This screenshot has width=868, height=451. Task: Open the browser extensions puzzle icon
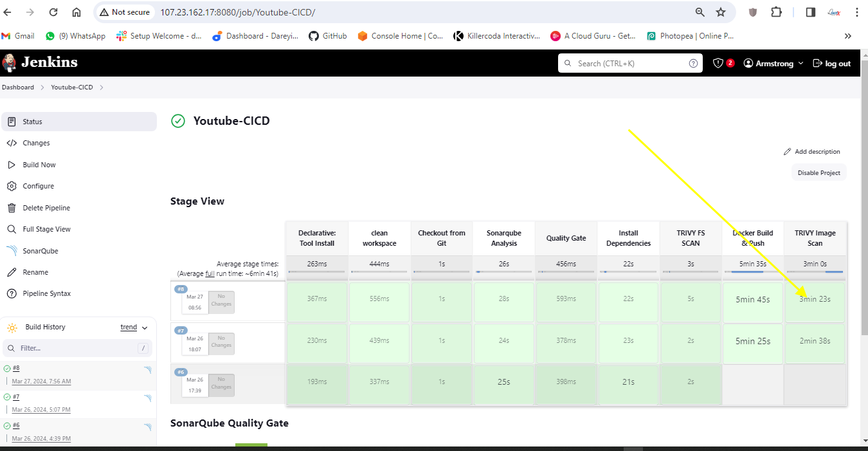point(776,12)
